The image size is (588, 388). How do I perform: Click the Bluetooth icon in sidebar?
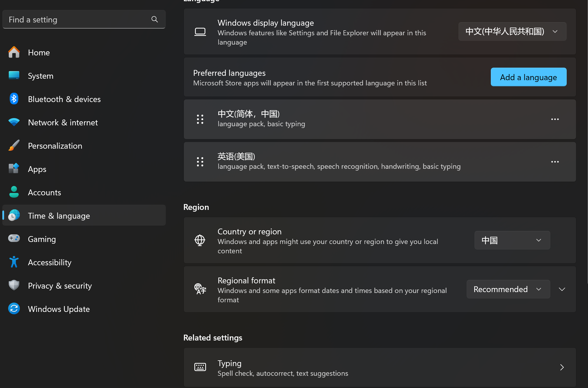pos(14,99)
